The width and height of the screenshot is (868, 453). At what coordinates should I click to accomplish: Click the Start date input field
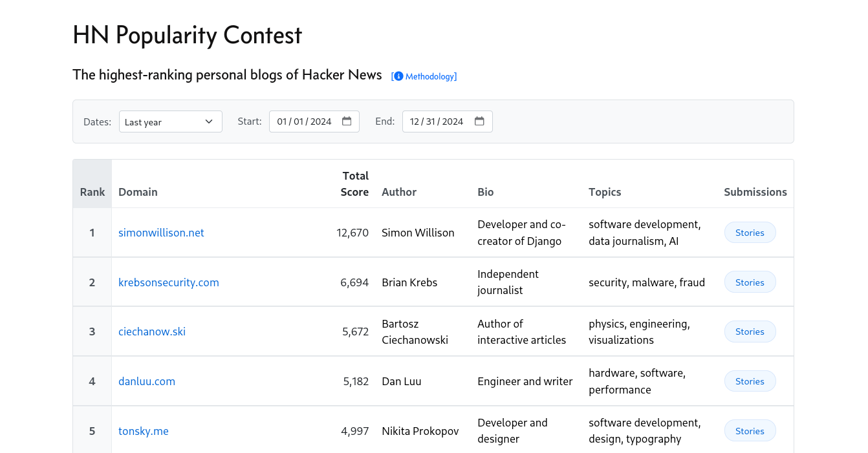pyautogui.click(x=304, y=121)
